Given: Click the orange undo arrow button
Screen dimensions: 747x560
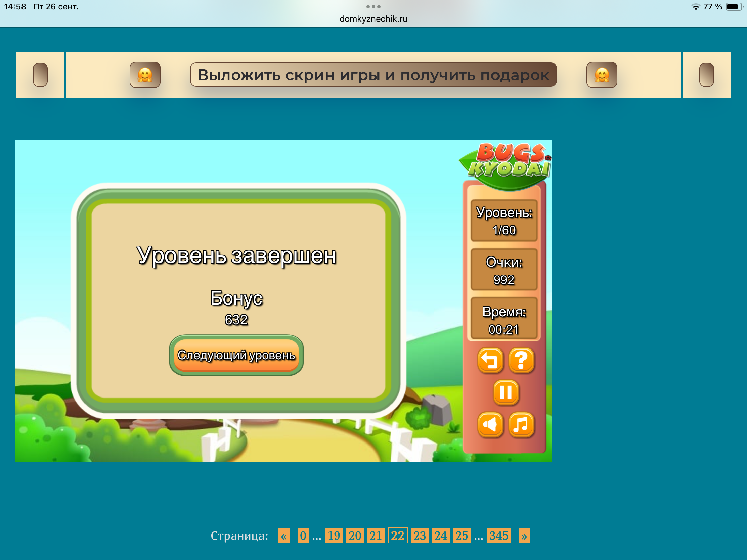Looking at the screenshot, I should (x=490, y=361).
